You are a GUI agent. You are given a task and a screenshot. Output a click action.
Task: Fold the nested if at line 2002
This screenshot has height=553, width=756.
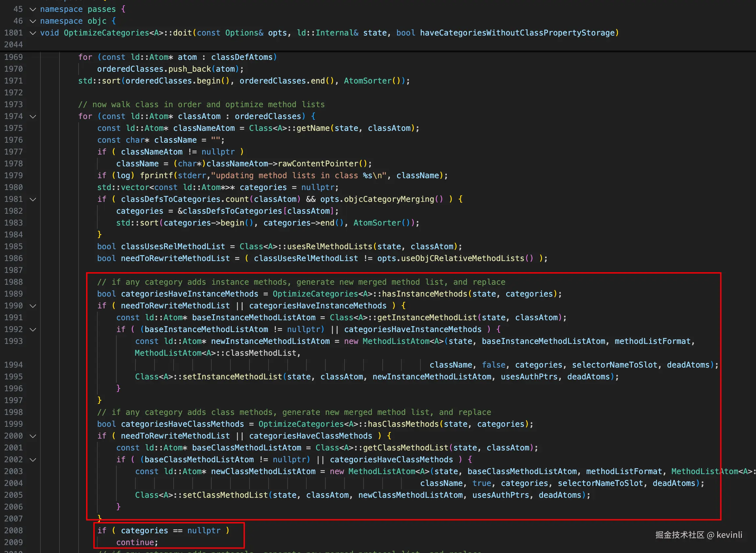33,460
